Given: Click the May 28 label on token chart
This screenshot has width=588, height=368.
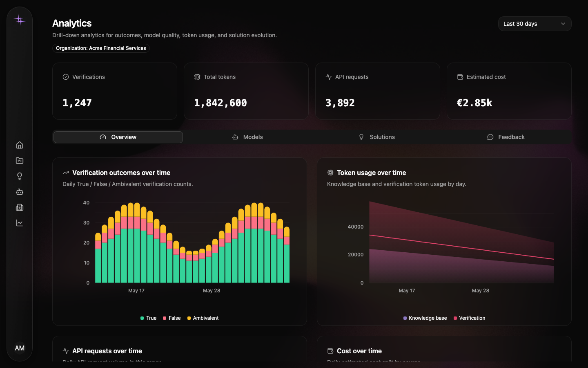Looking at the screenshot, I should [481, 291].
